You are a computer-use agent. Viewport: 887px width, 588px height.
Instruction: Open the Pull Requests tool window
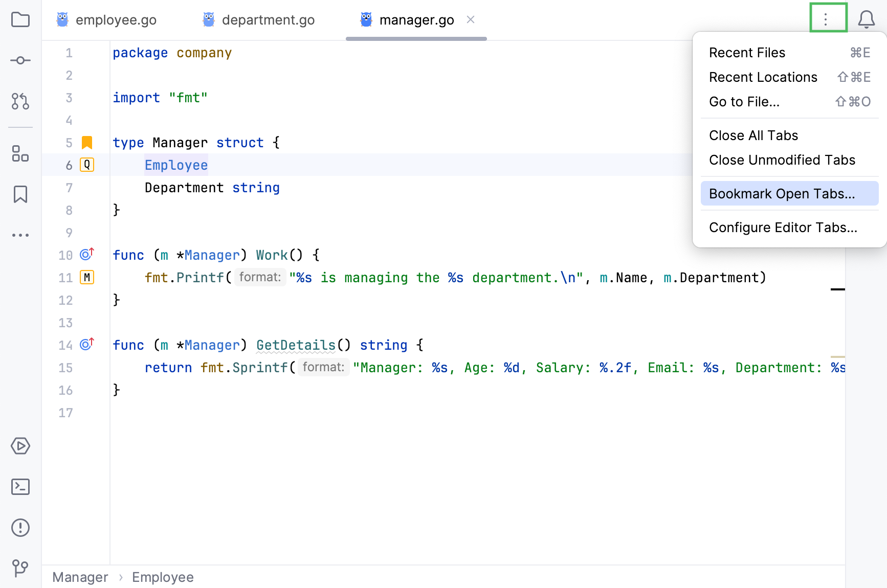(20, 102)
